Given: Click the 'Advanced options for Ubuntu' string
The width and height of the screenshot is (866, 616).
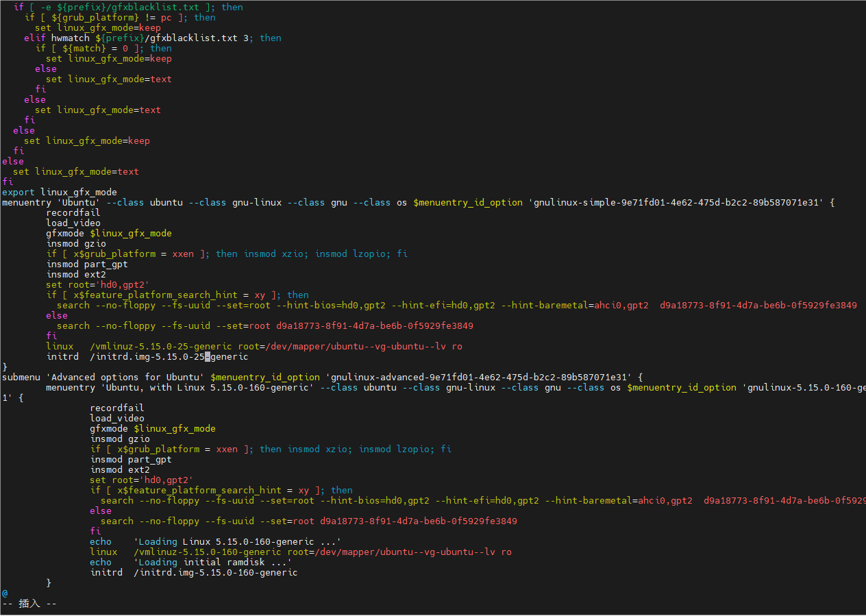Looking at the screenshot, I should pos(125,377).
